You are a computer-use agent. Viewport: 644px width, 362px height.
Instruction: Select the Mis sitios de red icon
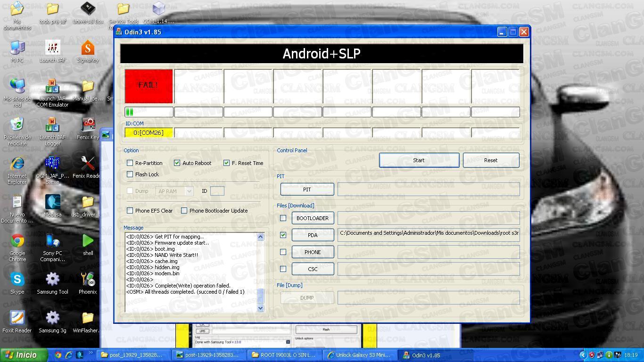click(x=17, y=93)
